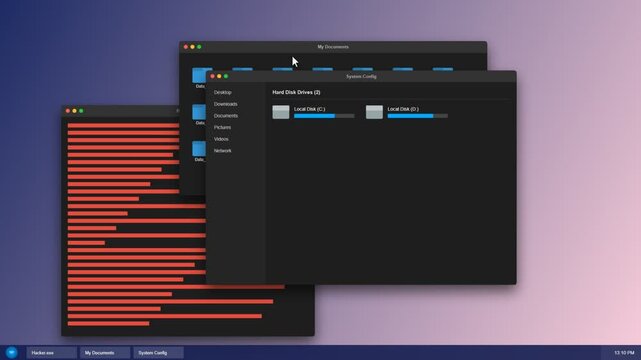This screenshot has width=641, height=360.
Task: Open Local Disk (D:) drive icon
Action: point(374,112)
